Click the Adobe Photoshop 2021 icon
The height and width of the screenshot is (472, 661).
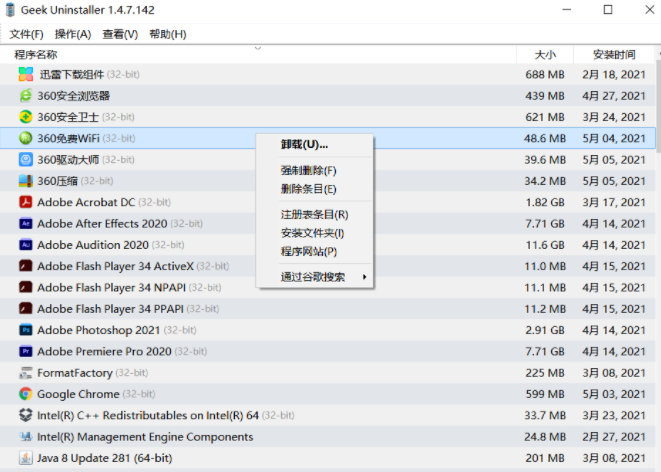click(x=26, y=330)
